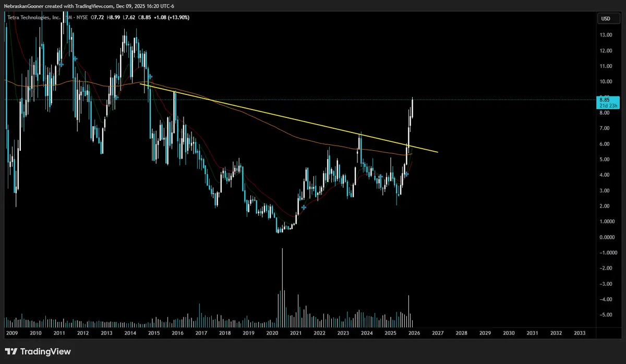626x364 pixels.
Task: Click the +1.08 (+13.90%) change value
Action: (x=172, y=17)
